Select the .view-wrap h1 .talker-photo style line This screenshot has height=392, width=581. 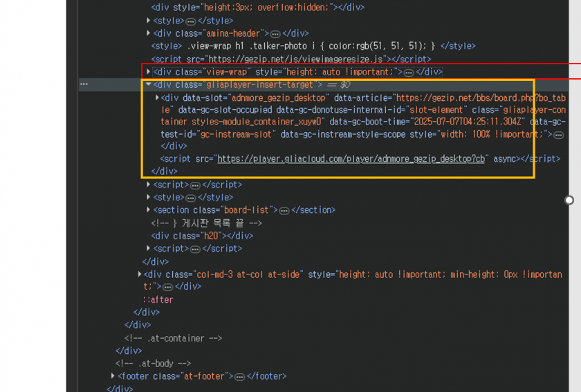pyautogui.click(x=313, y=46)
